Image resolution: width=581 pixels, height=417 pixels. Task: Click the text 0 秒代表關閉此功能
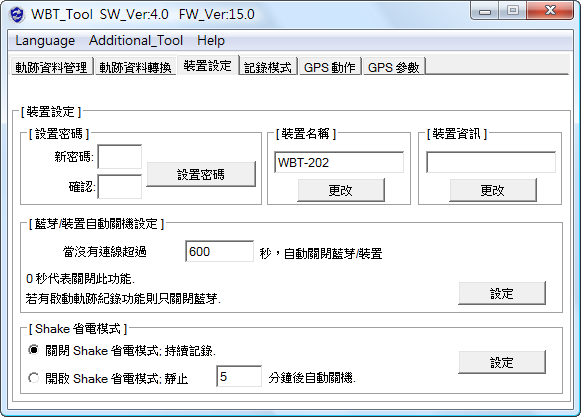pos(80,278)
